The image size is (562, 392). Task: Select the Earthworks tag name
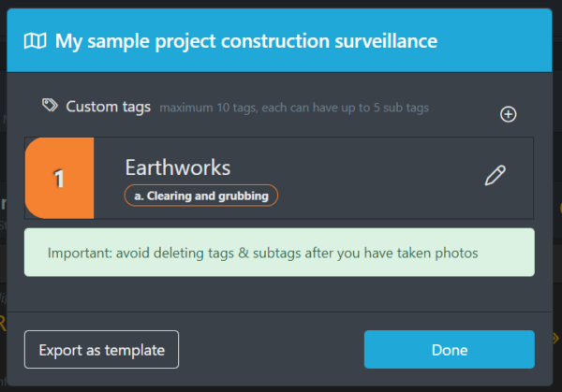[x=178, y=167]
